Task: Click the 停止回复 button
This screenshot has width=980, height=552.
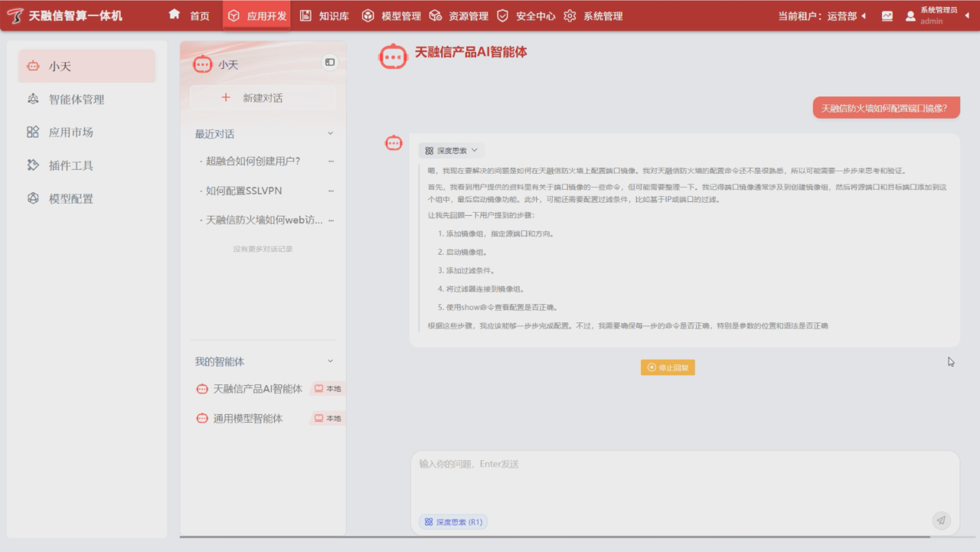Action: (668, 367)
